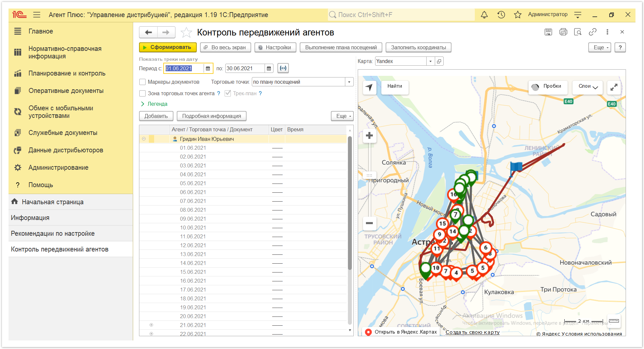Navigate forward with the right arrow
The image size is (644, 349).
coord(166,32)
